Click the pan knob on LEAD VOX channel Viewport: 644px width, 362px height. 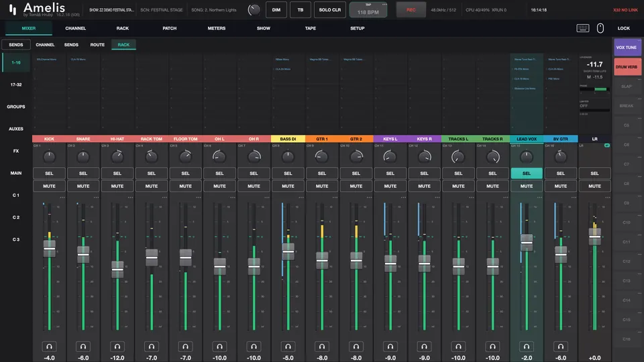coord(527,156)
